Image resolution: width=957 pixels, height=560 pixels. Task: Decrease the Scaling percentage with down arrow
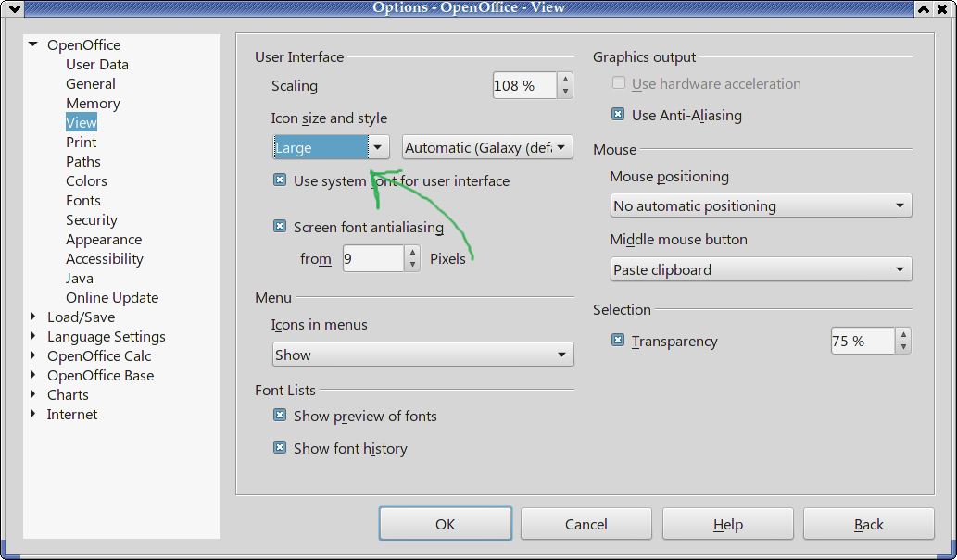click(565, 92)
